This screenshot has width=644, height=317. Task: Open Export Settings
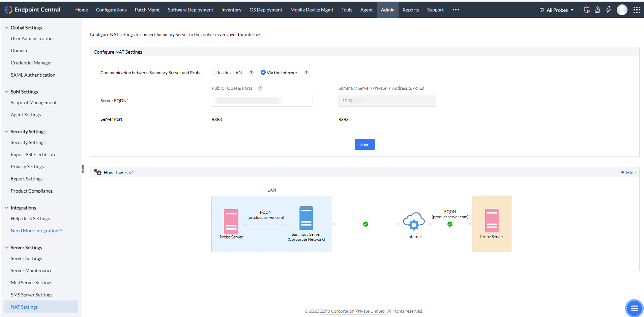pos(27,179)
